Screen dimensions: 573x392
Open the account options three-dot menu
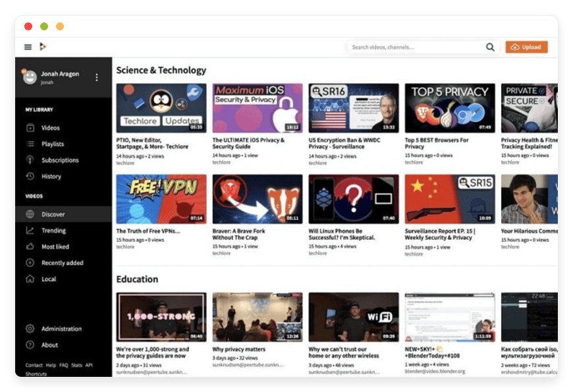(x=96, y=77)
